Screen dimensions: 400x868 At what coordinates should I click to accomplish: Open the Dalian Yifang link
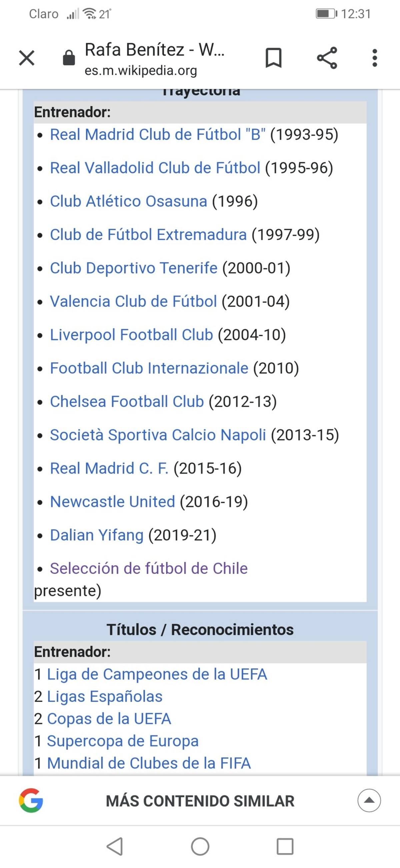[97, 535]
